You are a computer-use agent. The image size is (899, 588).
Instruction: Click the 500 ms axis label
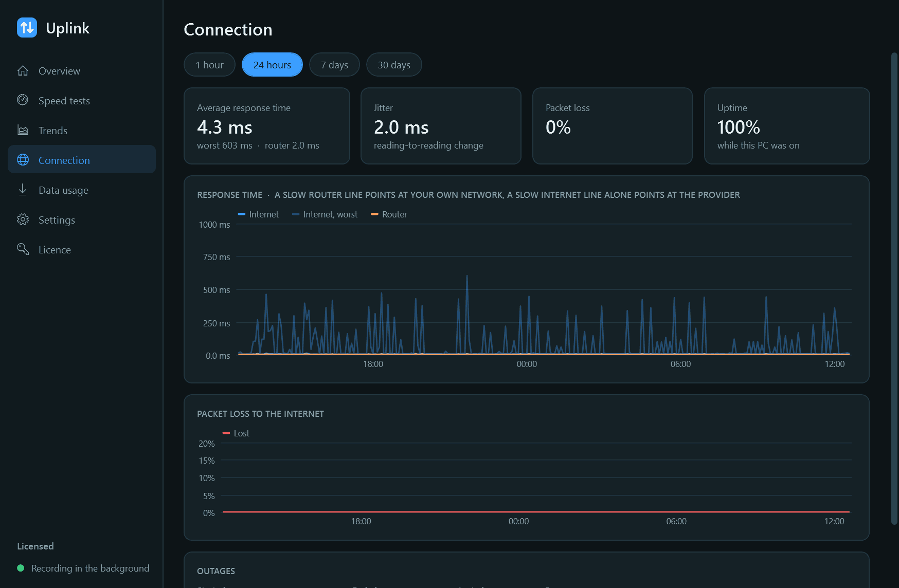tap(217, 290)
